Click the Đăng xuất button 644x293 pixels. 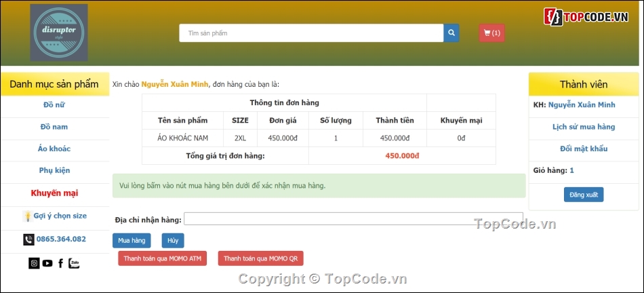(584, 195)
